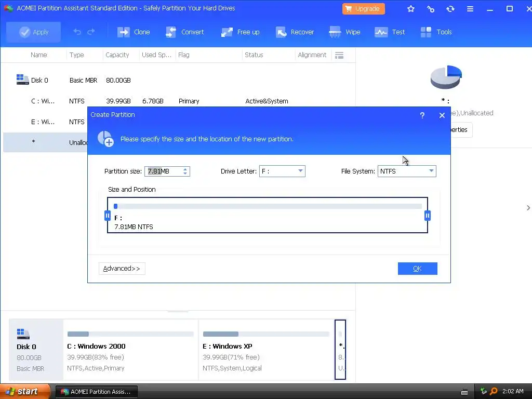
Task: Click the right resize handle of partition bar
Action: coord(428,216)
